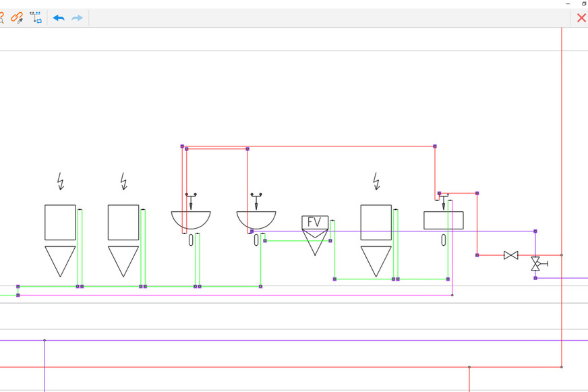The height and width of the screenshot is (392, 588).
Task: Select the FV box symbol
Action: tap(315, 222)
